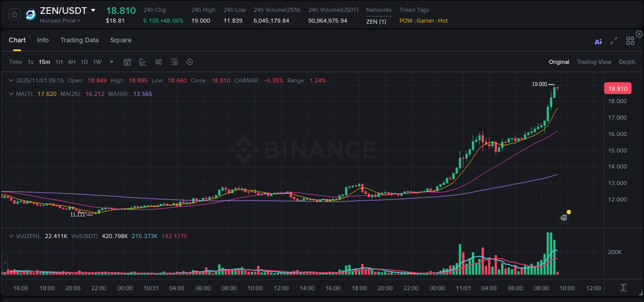This screenshot has width=644, height=302.
Task: Open the indicators settings icon
Action: [x=174, y=61]
